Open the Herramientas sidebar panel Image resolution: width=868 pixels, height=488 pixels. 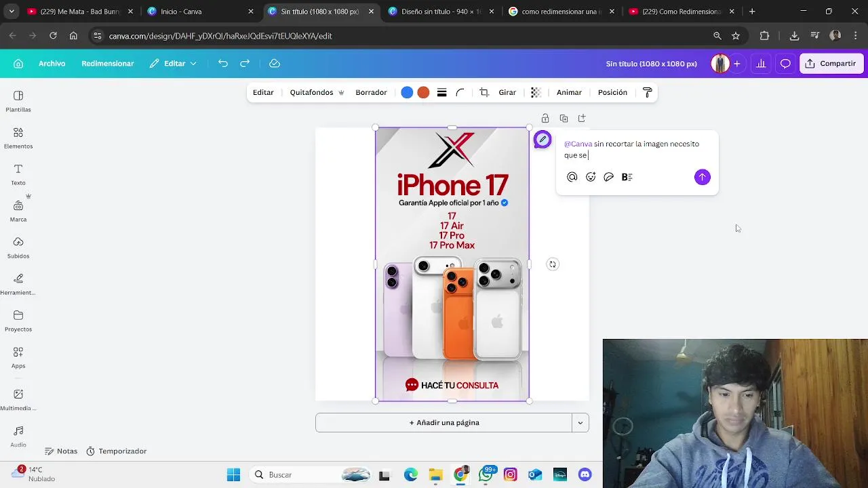tap(18, 284)
